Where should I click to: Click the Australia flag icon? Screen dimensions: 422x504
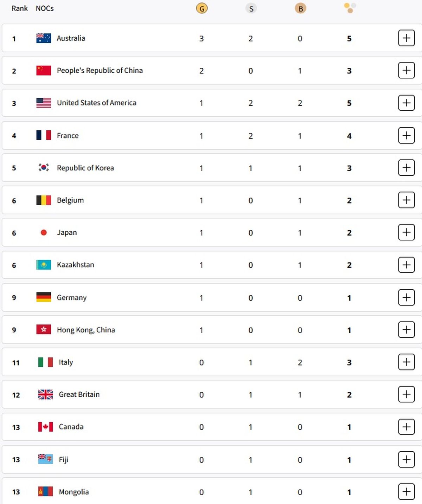pyautogui.click(x=44, y=38)
